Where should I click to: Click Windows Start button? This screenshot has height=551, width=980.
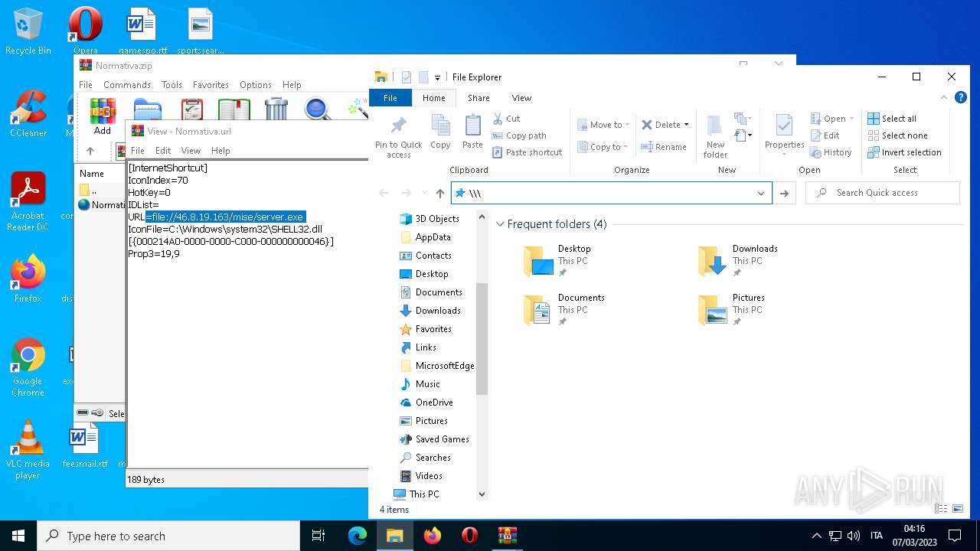(x=18, y=536)
